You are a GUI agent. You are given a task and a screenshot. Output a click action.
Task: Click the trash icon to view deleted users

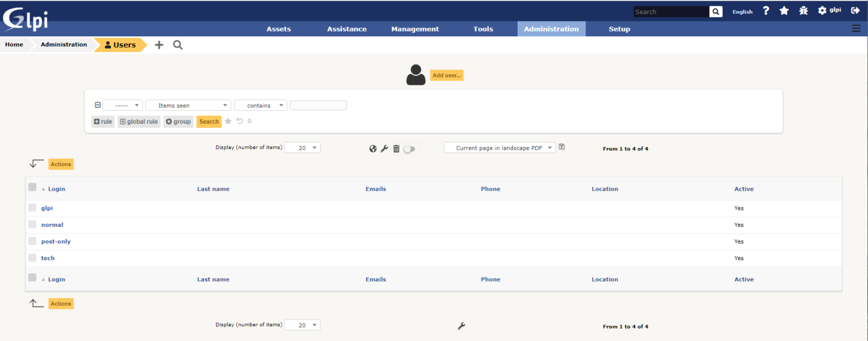pos(396,148)
